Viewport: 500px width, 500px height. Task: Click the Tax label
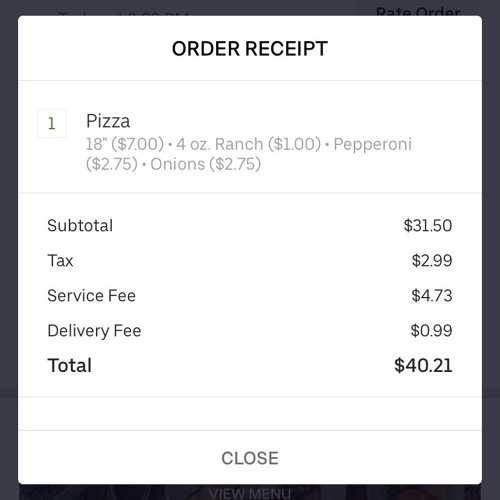[60, 261]
